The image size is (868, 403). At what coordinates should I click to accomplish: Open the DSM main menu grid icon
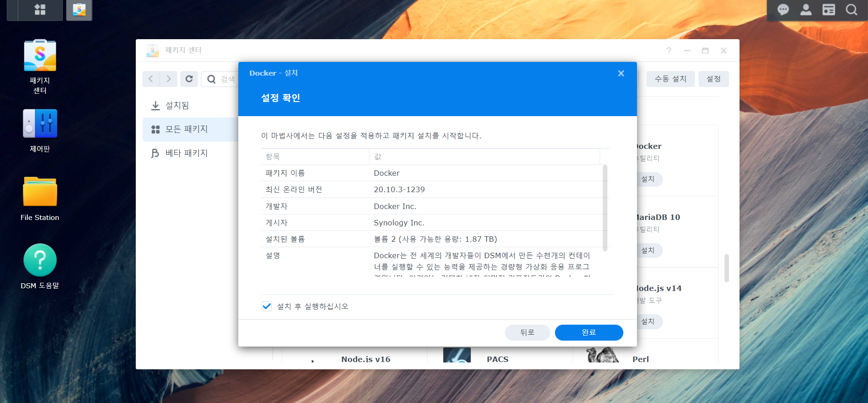[x=40, y=10]
